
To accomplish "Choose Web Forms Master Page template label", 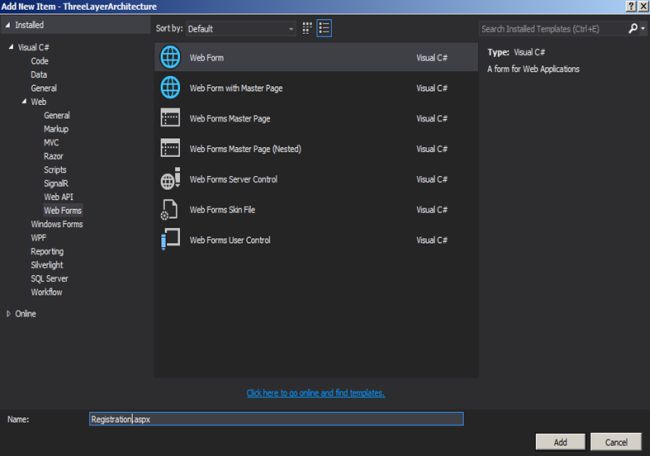I will click(x=230, y=119).
